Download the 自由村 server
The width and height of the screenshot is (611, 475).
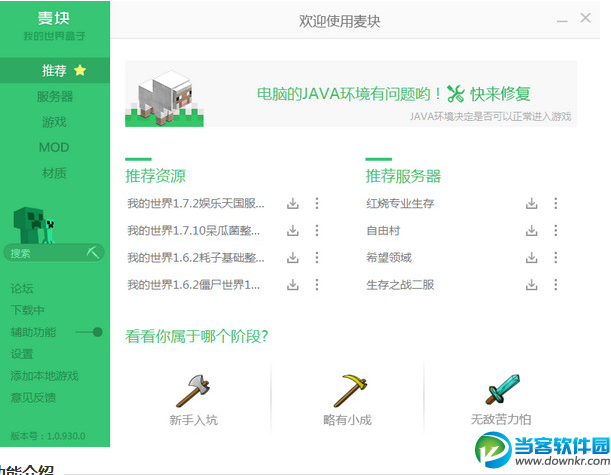coord(532,231)
